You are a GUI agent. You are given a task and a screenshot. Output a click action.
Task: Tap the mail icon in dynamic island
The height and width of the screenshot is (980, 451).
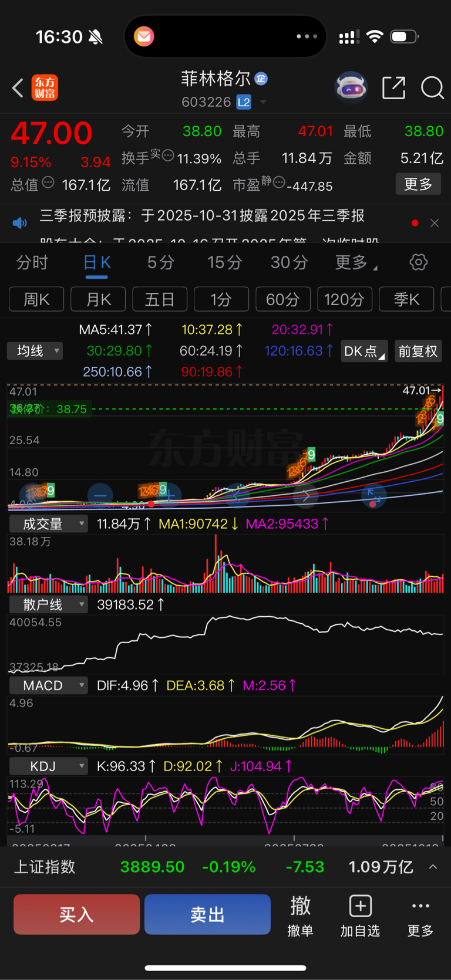[x=144, y=36]
